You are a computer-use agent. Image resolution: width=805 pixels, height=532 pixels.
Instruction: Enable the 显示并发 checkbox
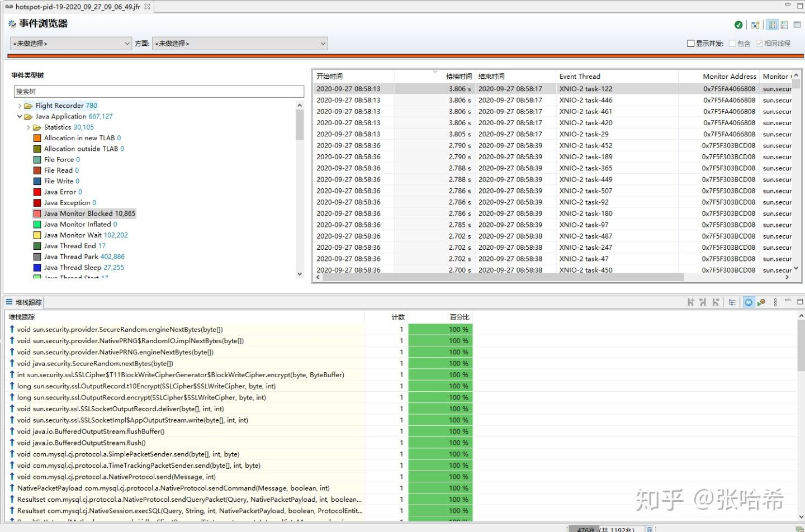[690, 44]
